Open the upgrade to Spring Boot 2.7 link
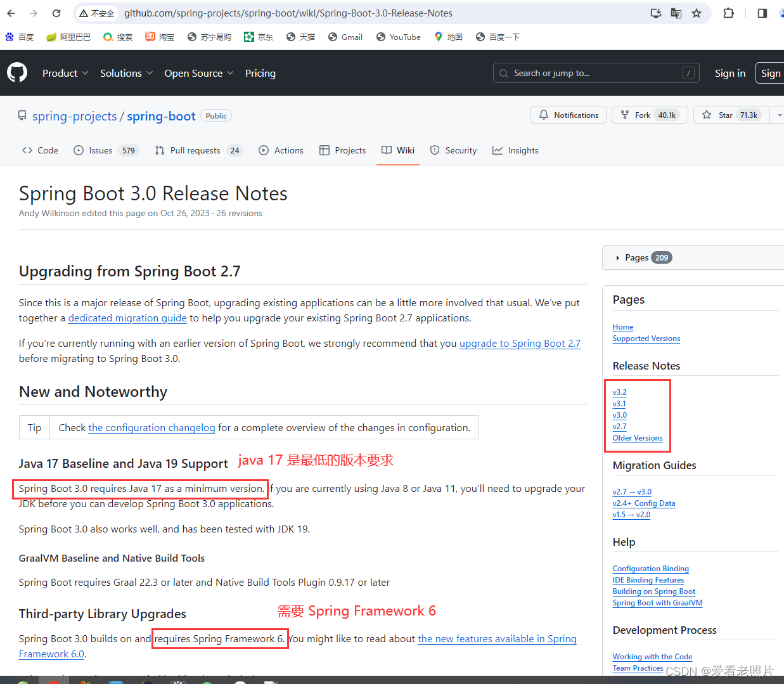784x684 pixels. coord(520,344)
